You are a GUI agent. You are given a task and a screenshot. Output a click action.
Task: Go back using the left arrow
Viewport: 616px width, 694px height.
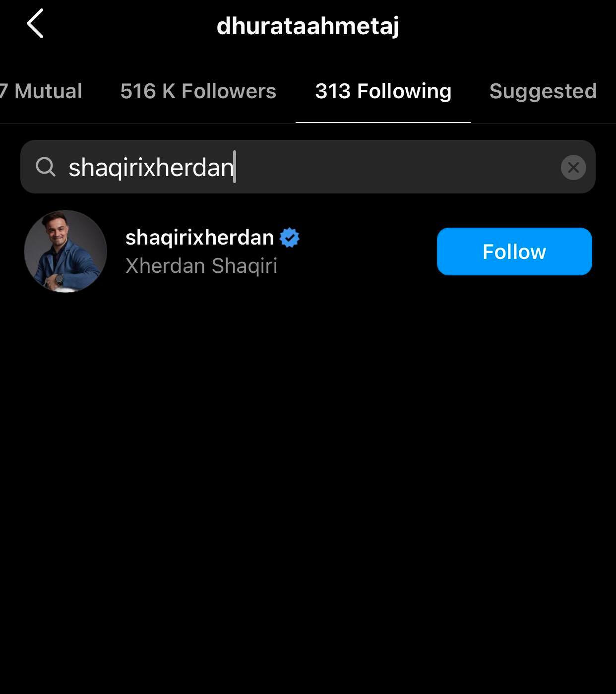(x=35, y=23)
